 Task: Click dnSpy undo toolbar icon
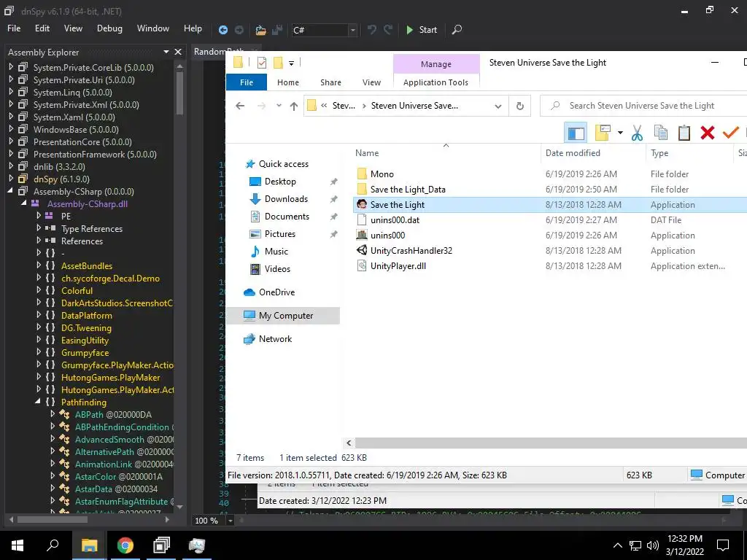(x=372, y=29)
